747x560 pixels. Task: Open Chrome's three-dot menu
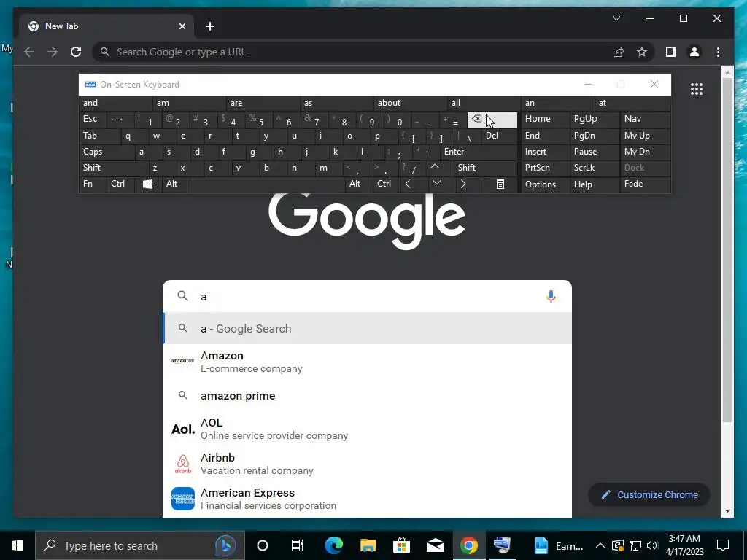click(718, 52)
